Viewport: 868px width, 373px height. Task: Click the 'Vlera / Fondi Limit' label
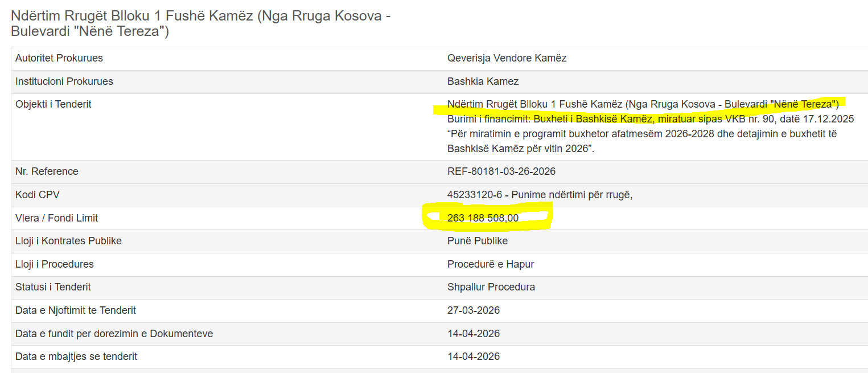tap(57, 218)
